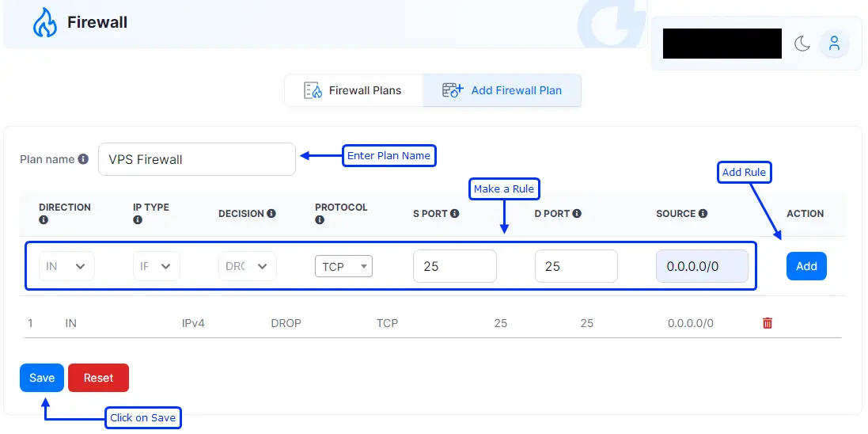Click the D Port info icon
868x434 pixels.
click(577, 214)
